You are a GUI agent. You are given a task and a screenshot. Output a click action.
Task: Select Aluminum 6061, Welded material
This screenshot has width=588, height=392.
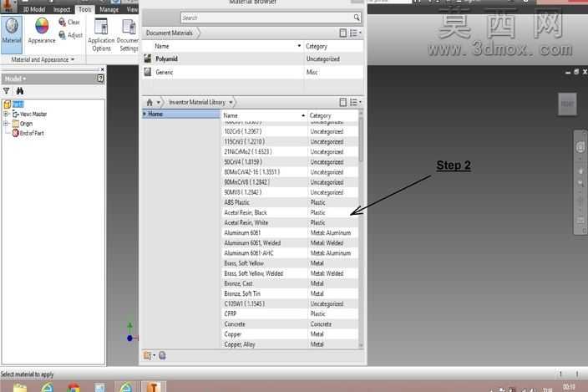point(290,243)
